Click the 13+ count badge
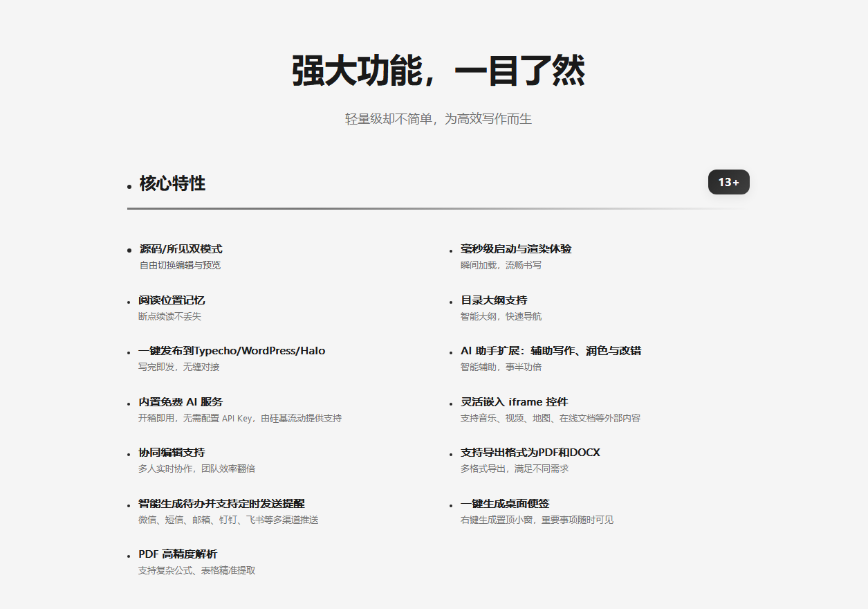Image resolution: width=868 pixels, height=609 pixels. (x=728, y=182)
